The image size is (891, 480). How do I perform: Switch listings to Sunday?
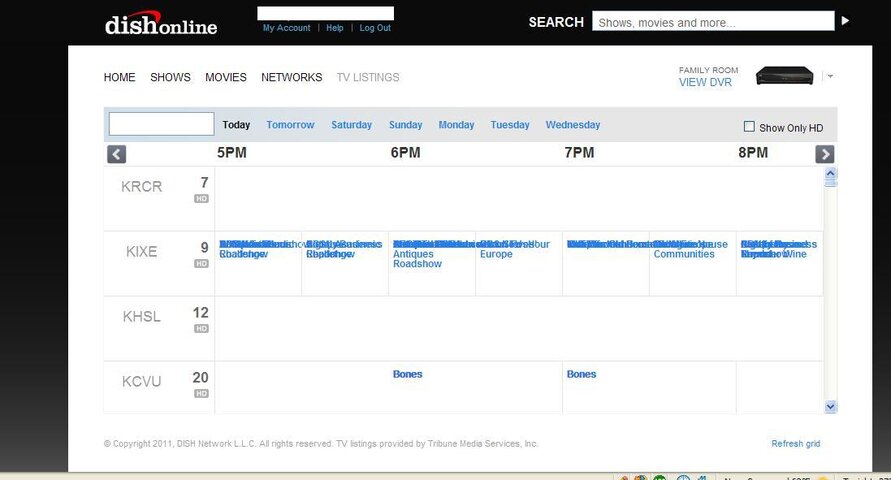coord(406,125)
